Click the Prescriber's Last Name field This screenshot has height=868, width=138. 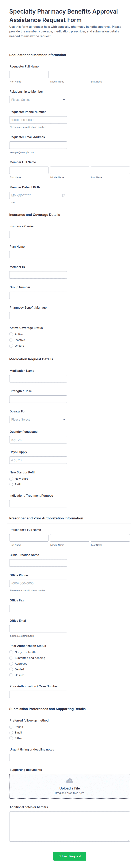click(110, 538)
